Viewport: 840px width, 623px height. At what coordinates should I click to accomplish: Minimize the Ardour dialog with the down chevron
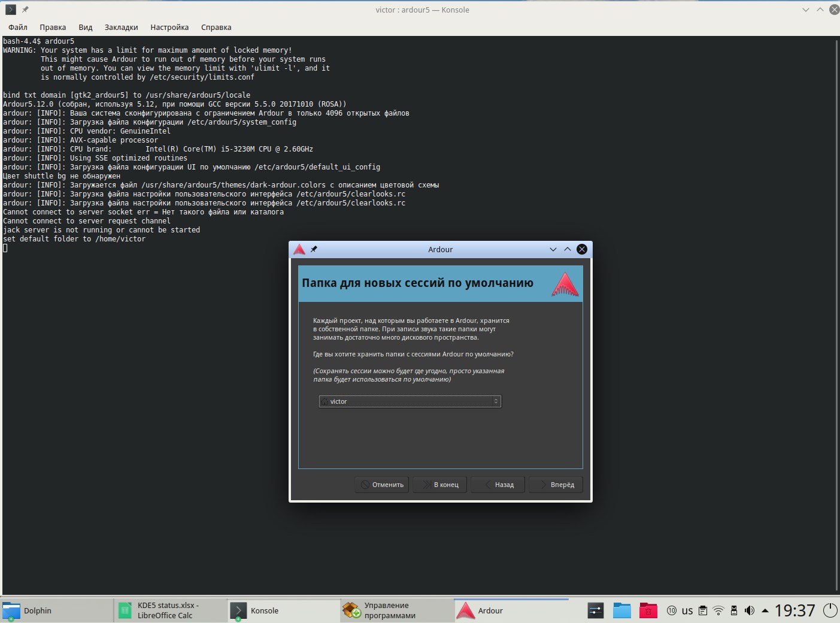(x=553, y=249)
